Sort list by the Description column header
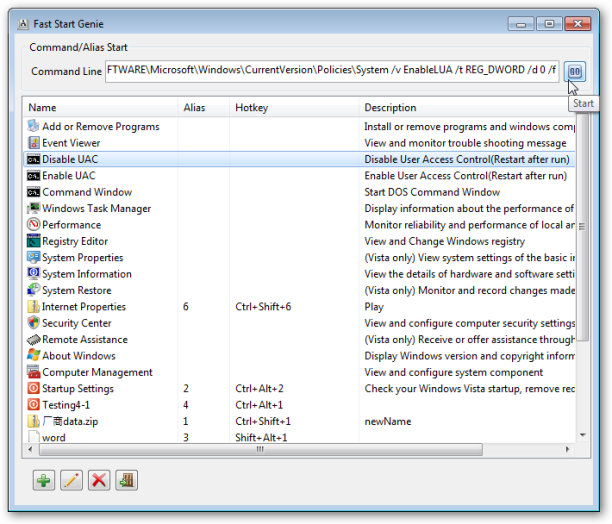This screenshot has width=612, height=524. coord(467,108)
